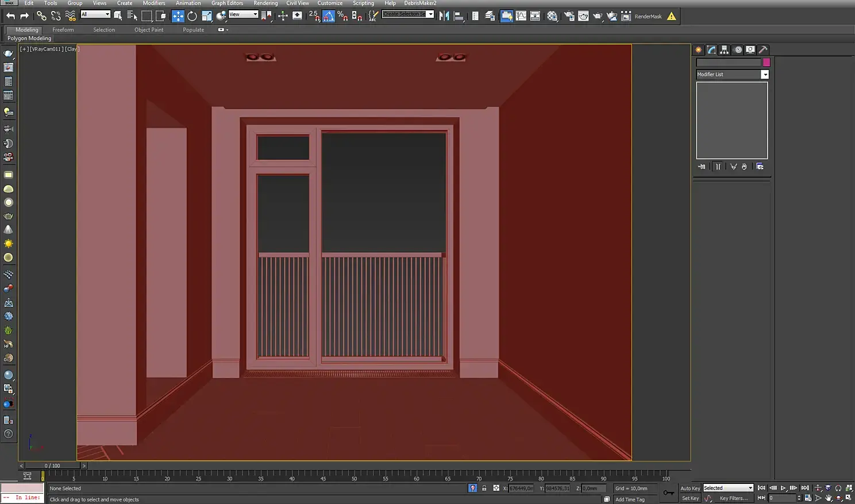Toggle Auto Key animation mode
Viewport: 855px width, 504px height.
pyautogui.click(x=690, y=488)
